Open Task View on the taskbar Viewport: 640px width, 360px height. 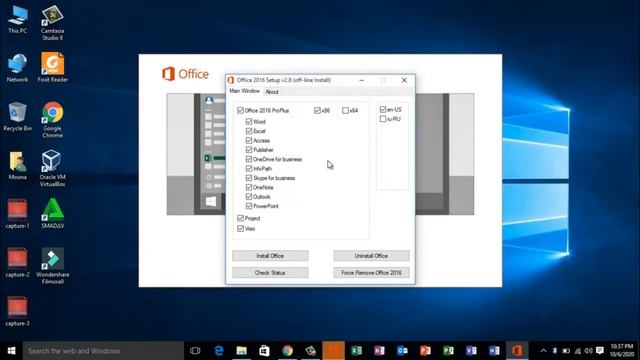point(195,351)
